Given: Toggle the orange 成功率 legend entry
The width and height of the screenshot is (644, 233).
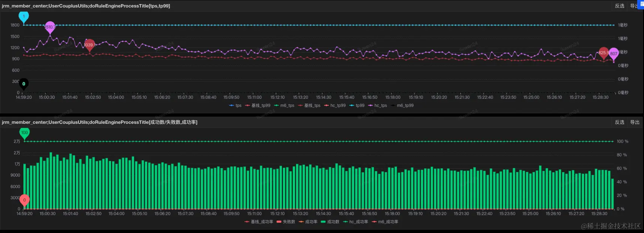Looking at the screenshot, I should pos(308,222).
